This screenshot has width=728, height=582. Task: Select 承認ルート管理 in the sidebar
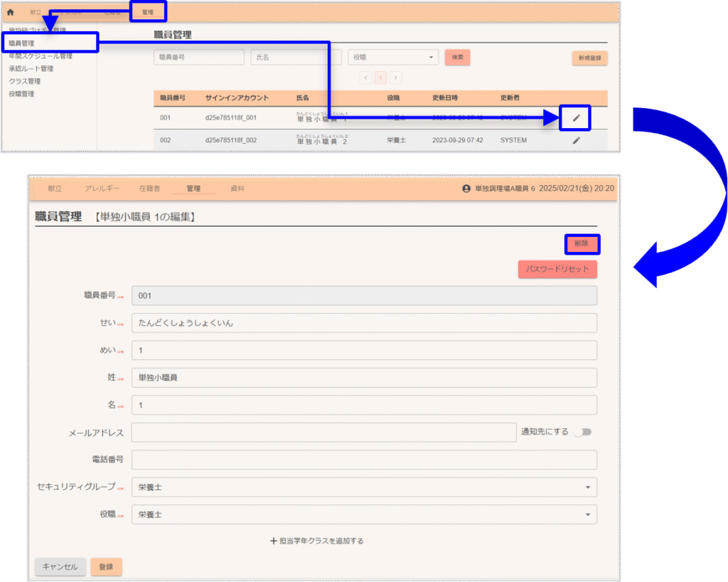point(31,69)
